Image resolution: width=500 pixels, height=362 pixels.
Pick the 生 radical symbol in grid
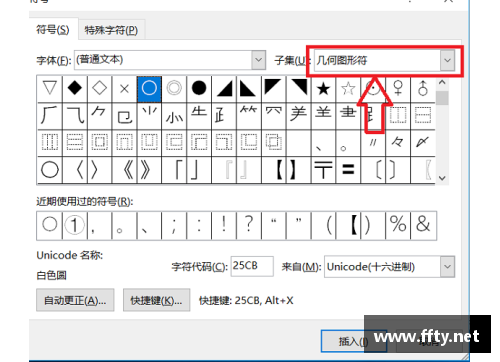coord(199,116)
